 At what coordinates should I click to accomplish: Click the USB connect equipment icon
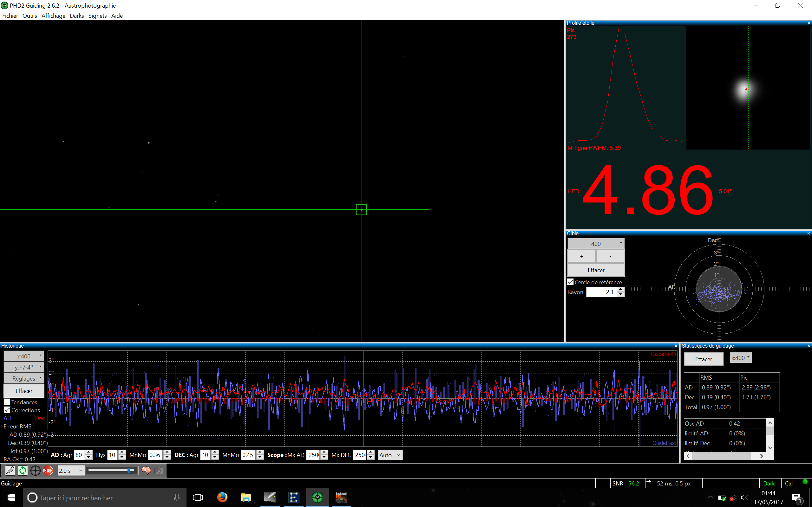[x=10, y=471]
